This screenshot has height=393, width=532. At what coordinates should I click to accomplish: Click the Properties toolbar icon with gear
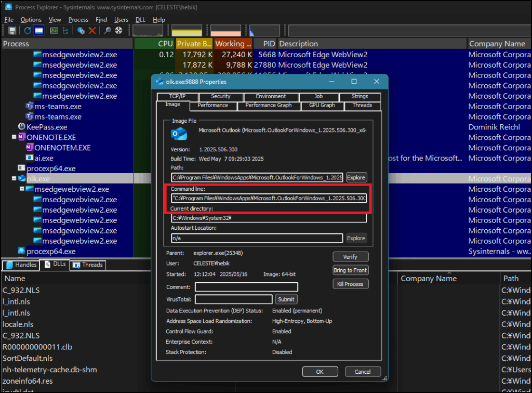coord(81,31)
